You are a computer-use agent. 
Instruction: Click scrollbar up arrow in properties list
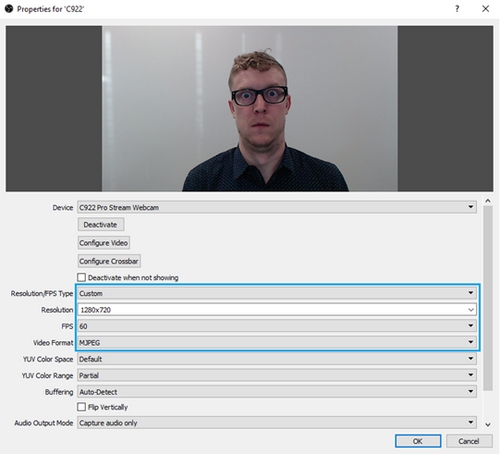pyautogui.click(x=488, y=201)
